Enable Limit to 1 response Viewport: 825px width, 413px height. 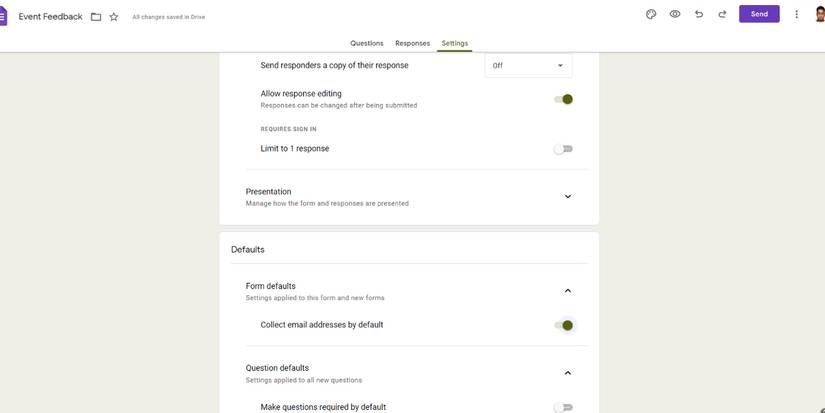[x=564, y=149]
